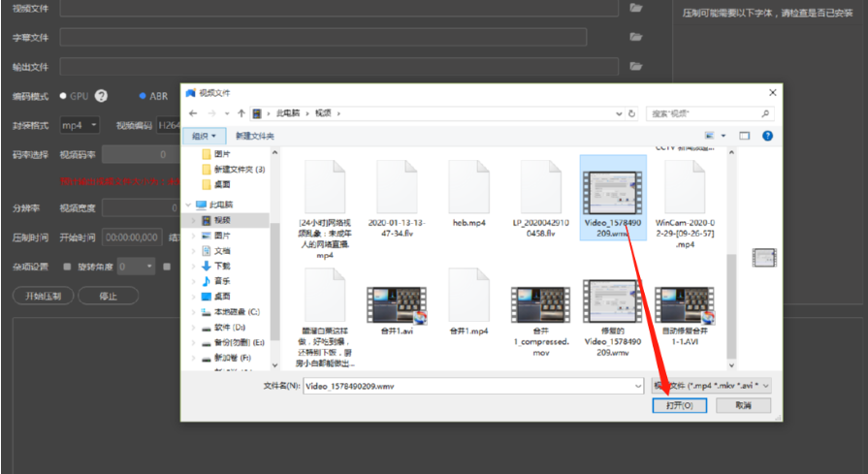The height and width of the screenshot is (474, 868).
Task: Click the 打开(O) button
Action: click(x=679, y=405)
